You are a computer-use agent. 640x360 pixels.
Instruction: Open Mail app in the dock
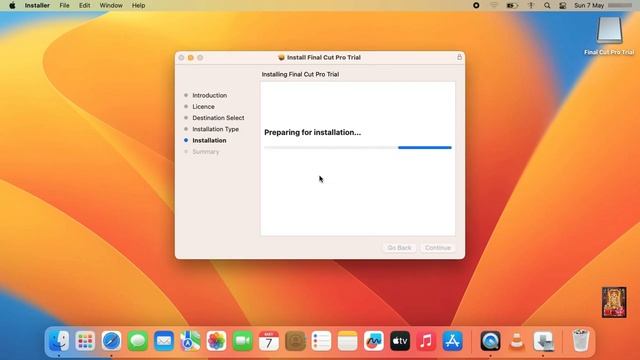coord(164,341)
